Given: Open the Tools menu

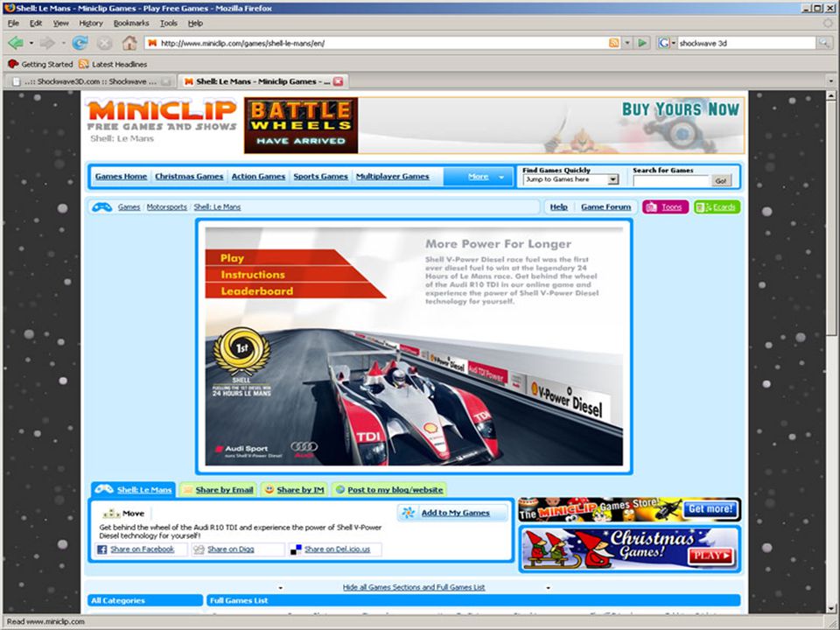Looking at the screenshot, I should 168,23.
